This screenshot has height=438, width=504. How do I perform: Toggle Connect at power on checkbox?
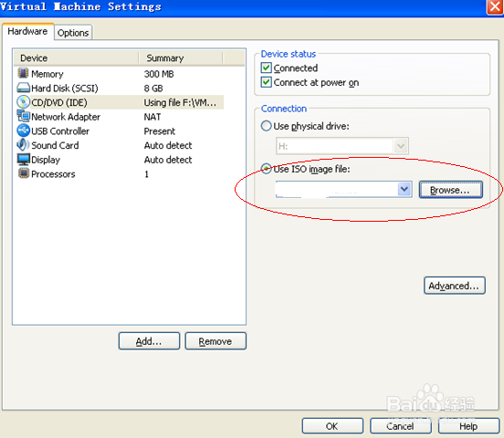266,82
